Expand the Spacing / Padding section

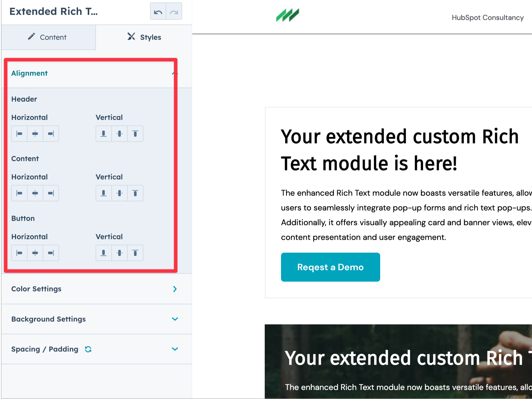[175, 349]
